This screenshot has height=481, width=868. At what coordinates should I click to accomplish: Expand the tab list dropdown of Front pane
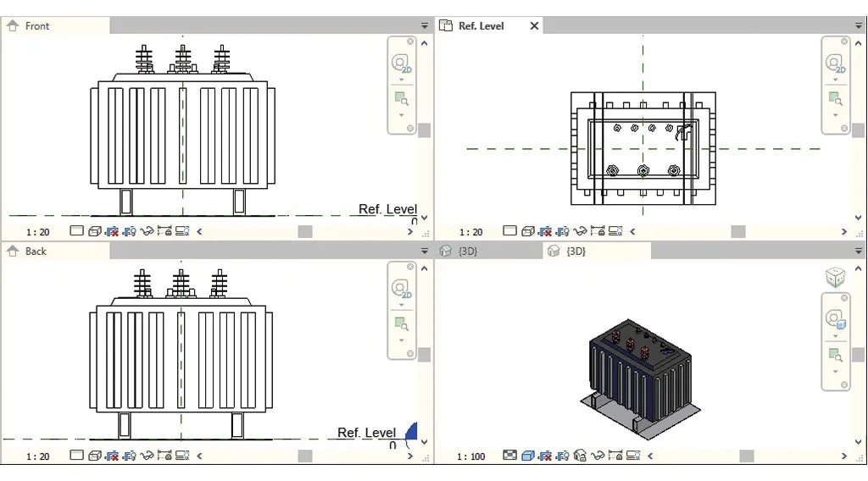pyautogui.click(x=425, y=26)
